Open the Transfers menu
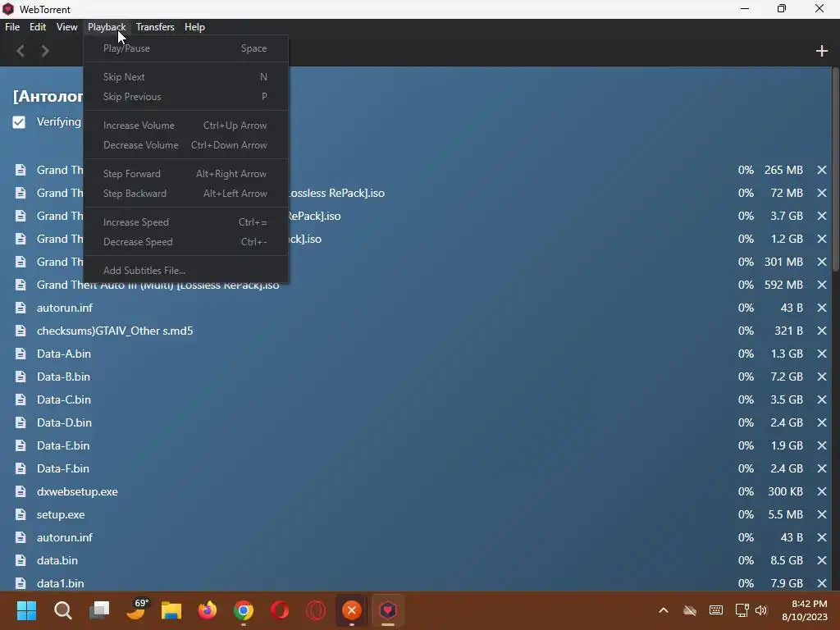 pyautogui.click(x=155, y=27)
